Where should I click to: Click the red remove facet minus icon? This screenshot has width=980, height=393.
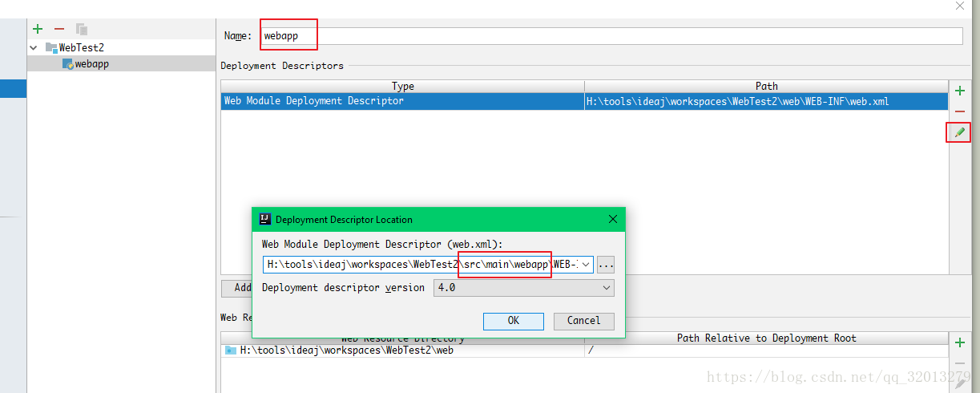58,29
